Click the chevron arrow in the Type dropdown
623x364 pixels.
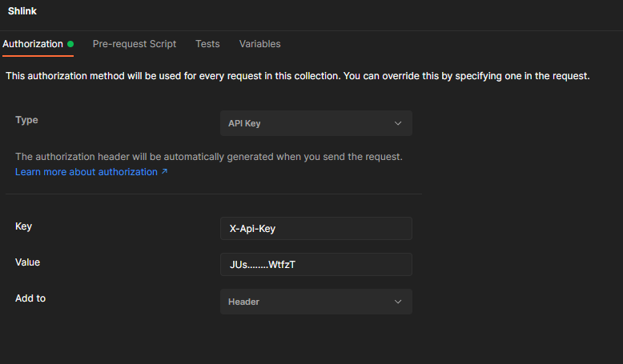[x=398, y=123]
